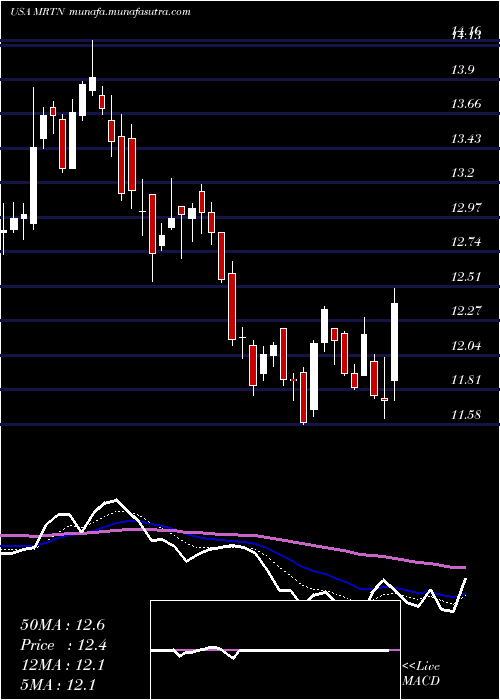The height and width of the screenshot is (700, 500).
Task: Select the 13.66 price axis label
Action: (468, 104)
